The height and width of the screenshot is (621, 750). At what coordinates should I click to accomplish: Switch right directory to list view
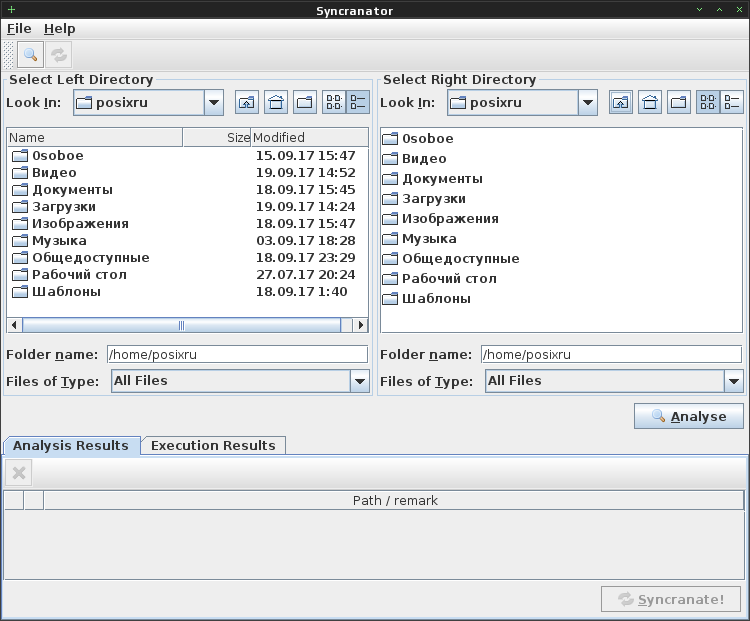point(708,102)
